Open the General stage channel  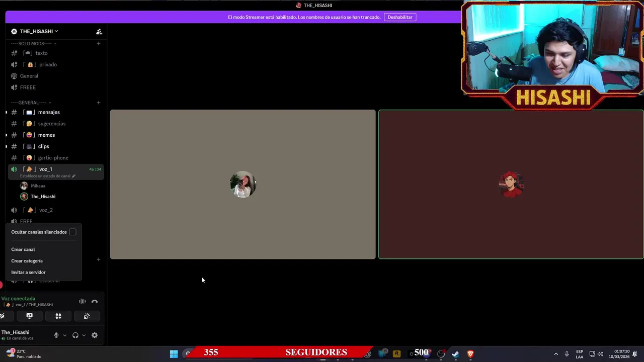[x=55, y=76]
